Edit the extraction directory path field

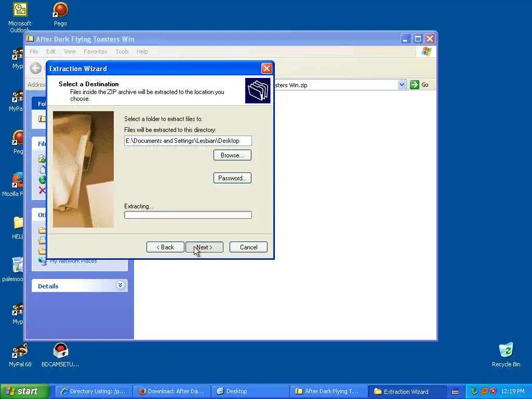pyautogui.click(x=188, y=141)
